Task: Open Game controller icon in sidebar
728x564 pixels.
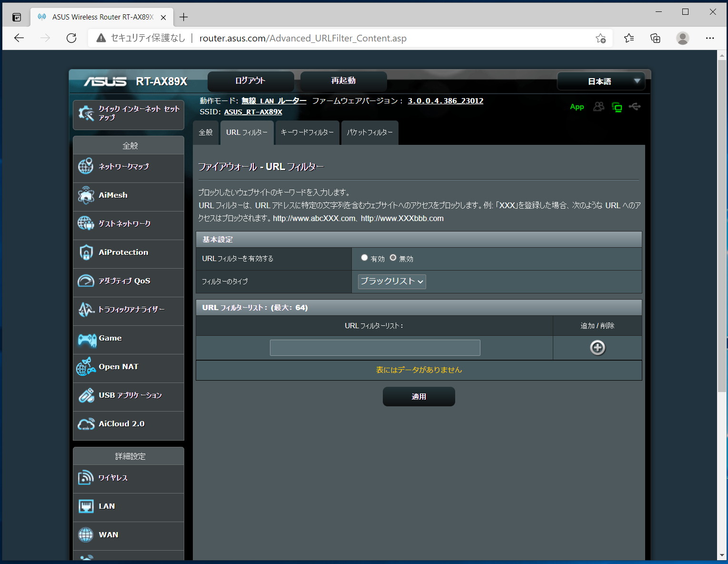Action: click(87, 339)
